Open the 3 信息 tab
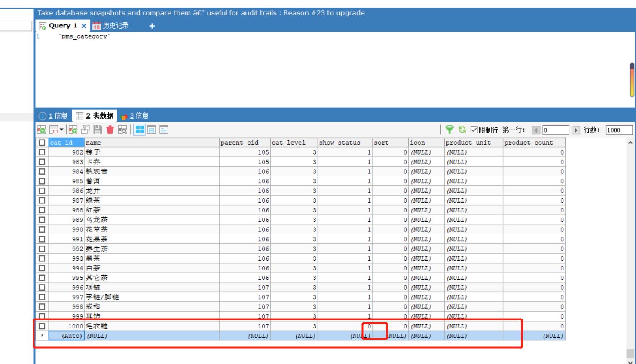Screen dimensions: 636x364 tap(135, 116)
